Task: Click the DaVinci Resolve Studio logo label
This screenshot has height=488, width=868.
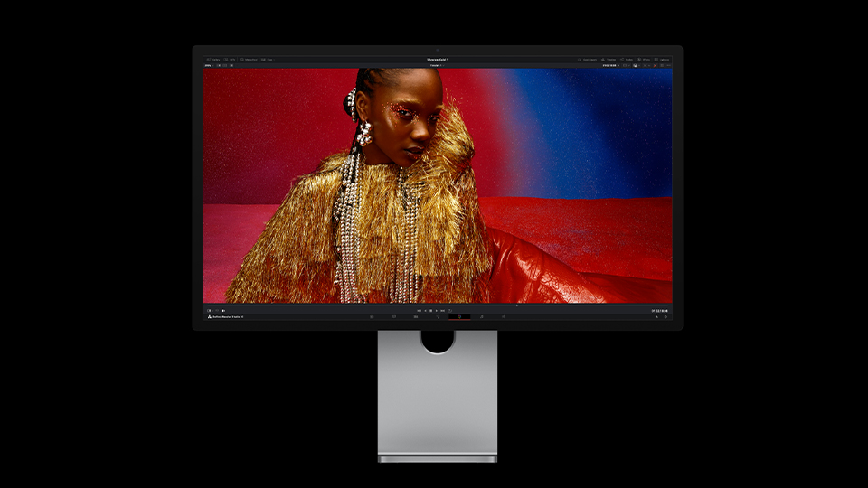Action: pos(225,317)
